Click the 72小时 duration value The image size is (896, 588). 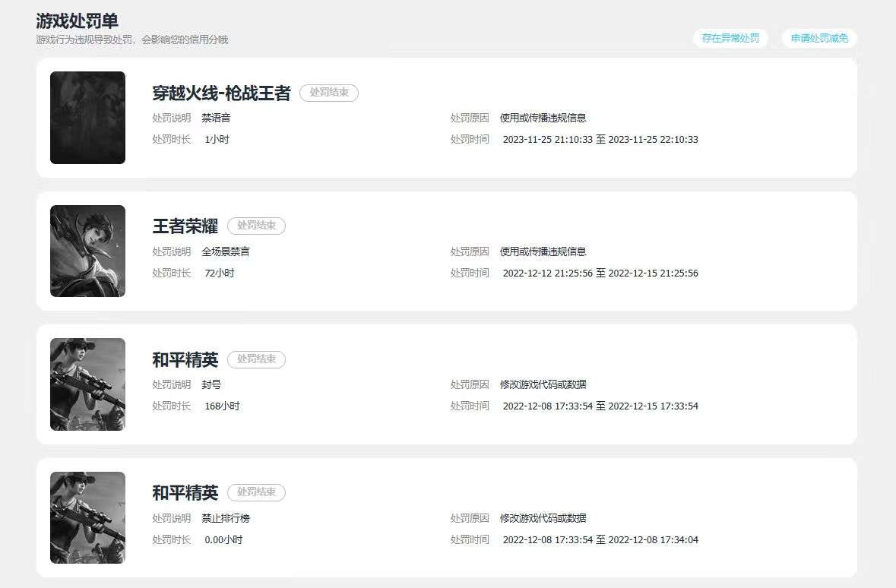[x=220, y=273]
